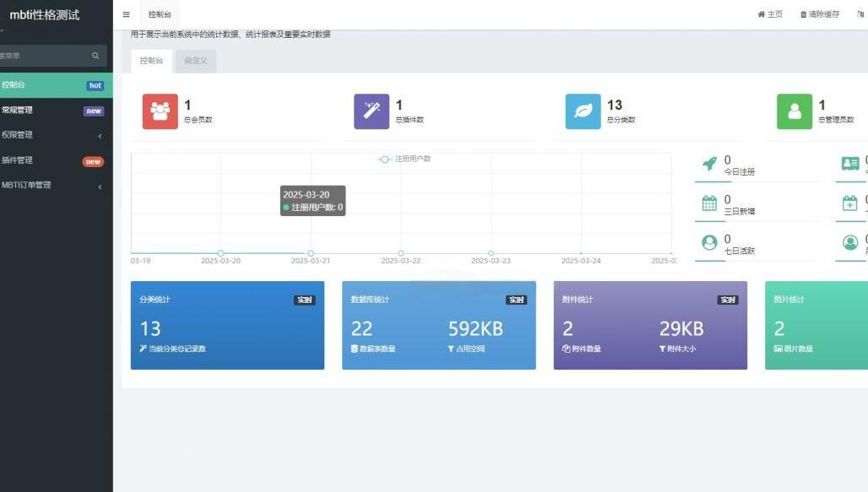868x492 pixels.
Task: Click the teal leaf 总分类数 category icon
Action: (x=583, y=110)
